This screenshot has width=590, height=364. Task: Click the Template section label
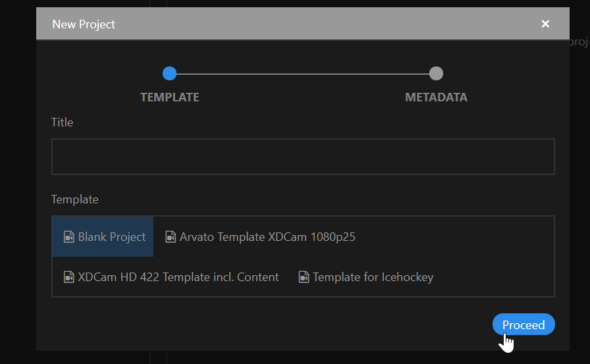[74, 199]
